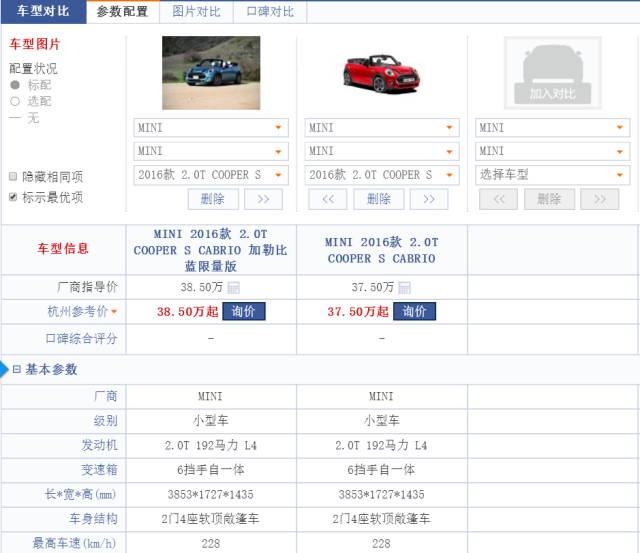Open the 图片对比 tab
640x553 pixels.
[196, 11]
